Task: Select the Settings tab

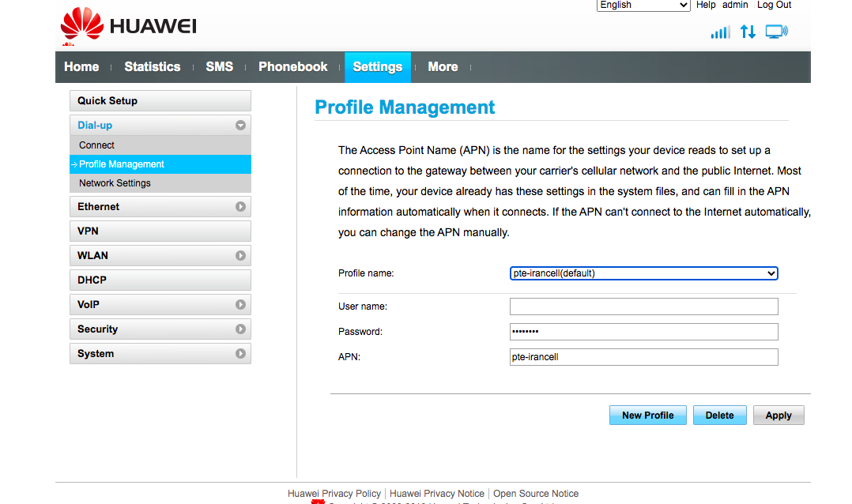Action: (x=378, y=67)
